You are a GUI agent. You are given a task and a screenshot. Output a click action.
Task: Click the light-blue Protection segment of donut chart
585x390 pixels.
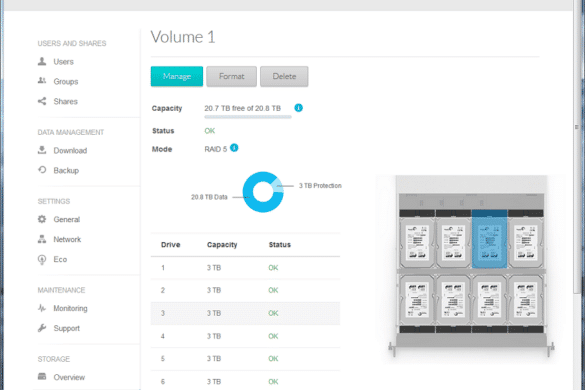click(278, 185)
